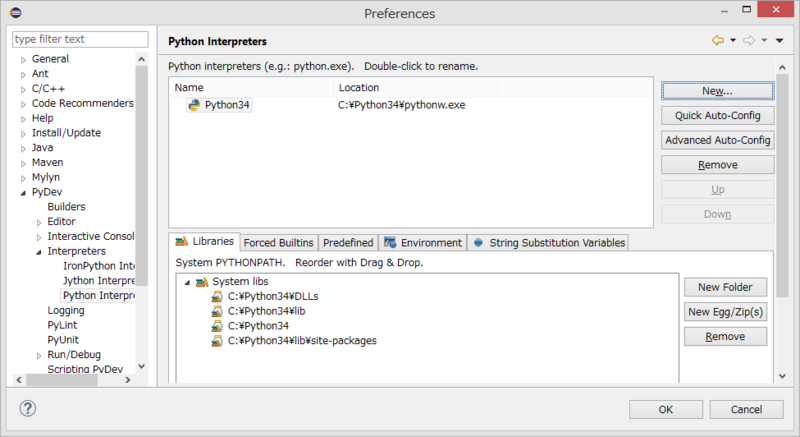
Task: Expand the General tree node
Action: (x=23, y=60)
